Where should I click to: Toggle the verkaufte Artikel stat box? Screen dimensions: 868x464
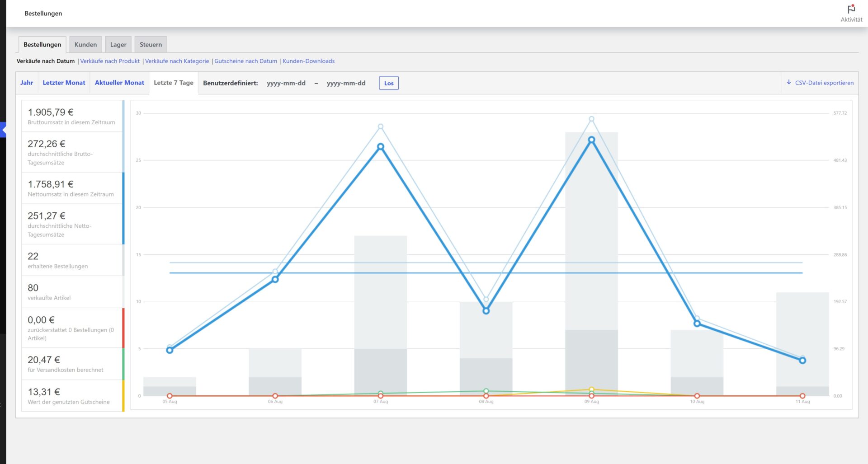pyautogui.click(x=70, y=292)
